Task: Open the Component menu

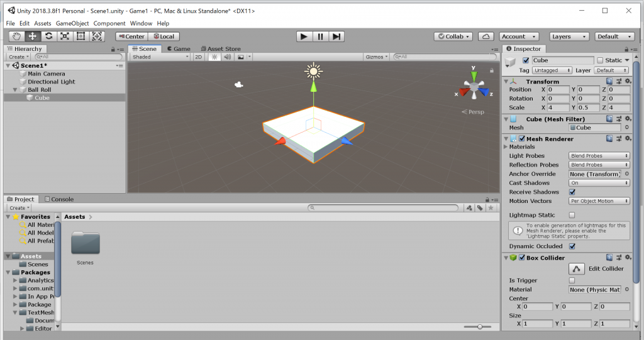Action: pos(109,23)
